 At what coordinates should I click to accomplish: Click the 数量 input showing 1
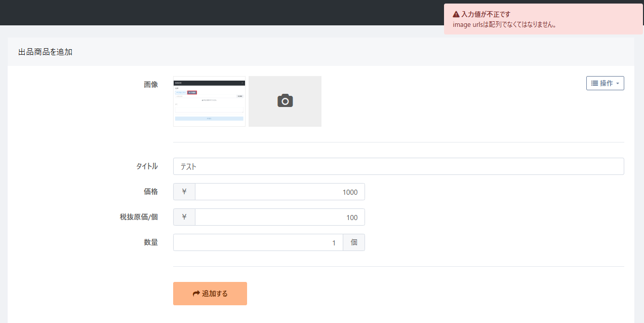point(258,242)
